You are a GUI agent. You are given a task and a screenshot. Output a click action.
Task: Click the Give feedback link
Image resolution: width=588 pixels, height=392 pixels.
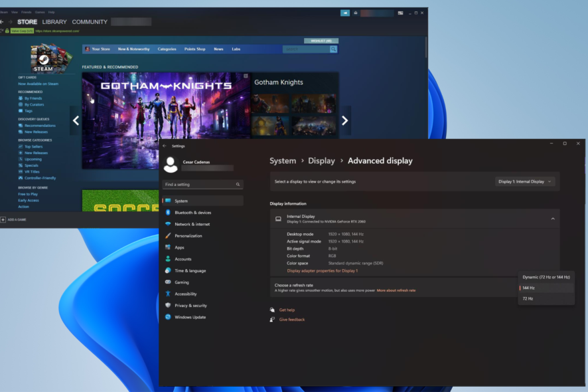(x=292, y=320)
